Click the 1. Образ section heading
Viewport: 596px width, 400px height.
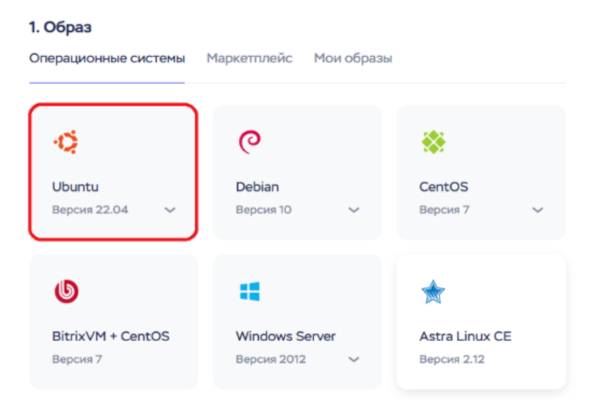click(x=60, y=27)
